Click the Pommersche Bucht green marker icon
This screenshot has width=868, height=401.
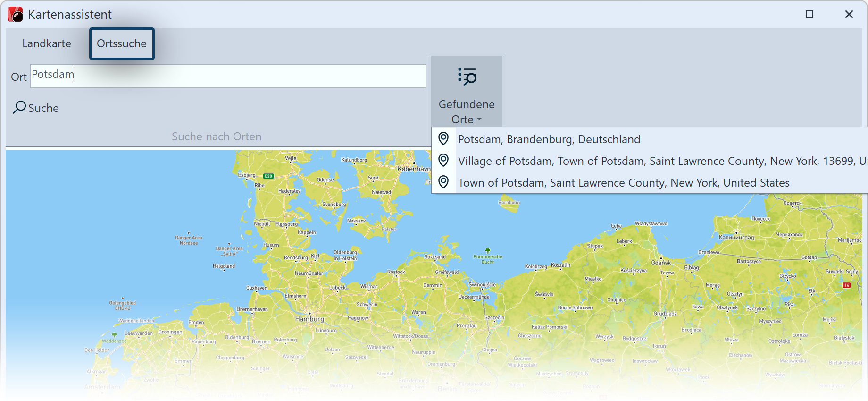coord(488,251)
